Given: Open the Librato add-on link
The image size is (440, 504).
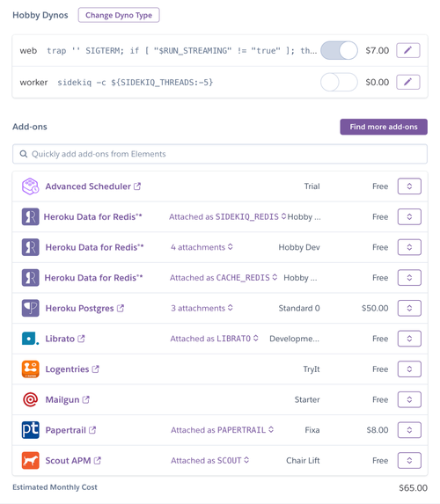Looking at the screenshot, I should pyautogui.click(x=60, y=339).
